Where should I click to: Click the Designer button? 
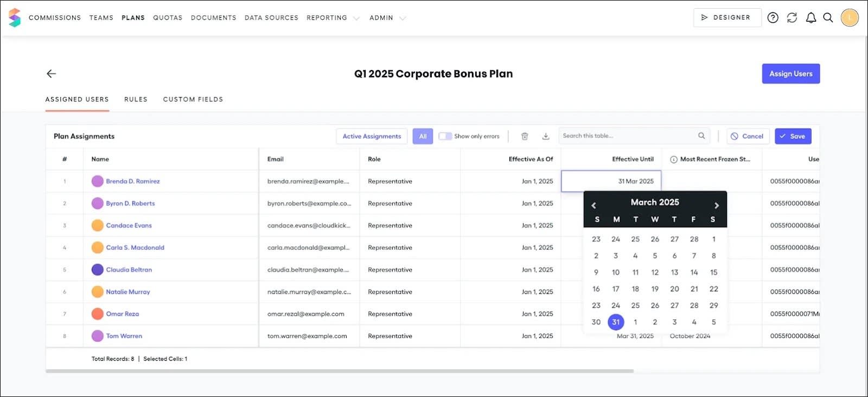(727, 18)
